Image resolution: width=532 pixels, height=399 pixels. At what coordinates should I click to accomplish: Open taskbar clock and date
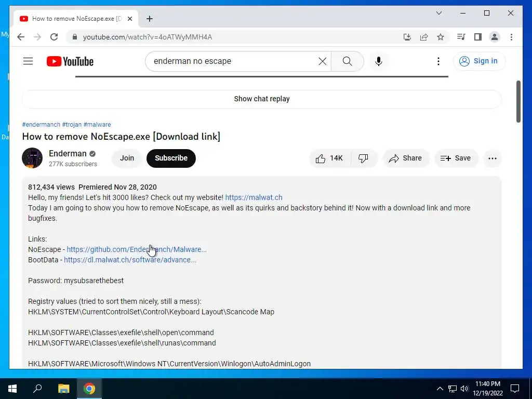(487, 389)
